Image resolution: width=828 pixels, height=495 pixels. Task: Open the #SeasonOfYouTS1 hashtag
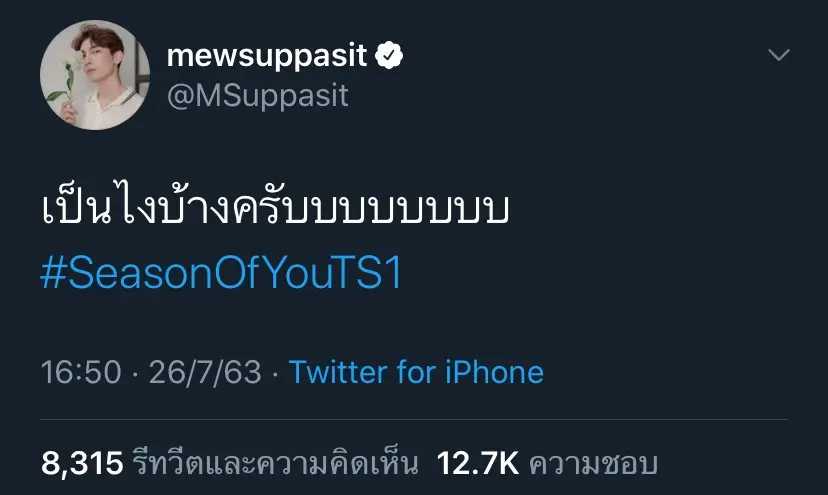[x=221, y=273]
